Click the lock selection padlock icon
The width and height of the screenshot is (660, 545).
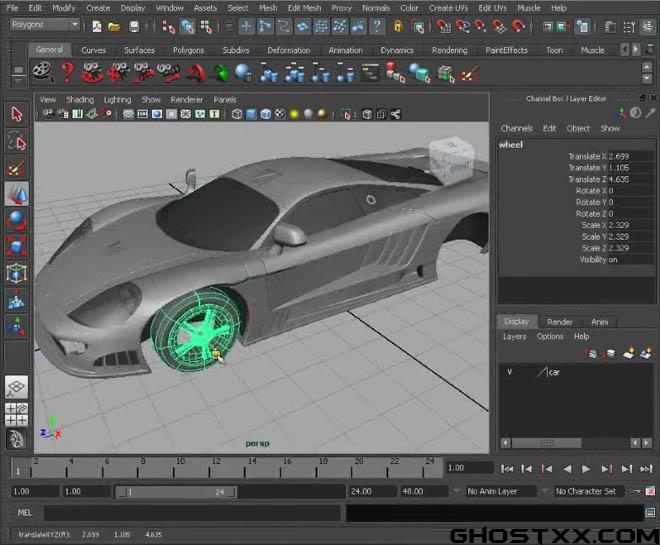398,27
